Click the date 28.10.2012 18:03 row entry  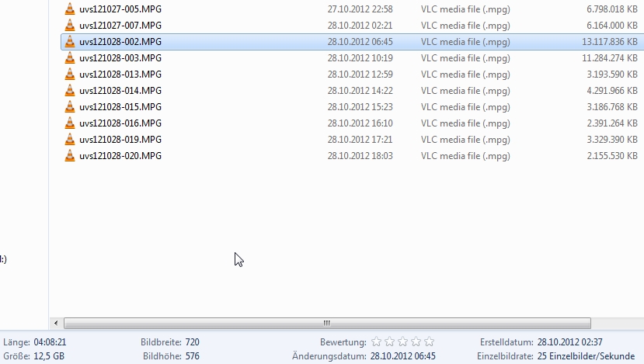pyautogui.click(x=360, y=156)
